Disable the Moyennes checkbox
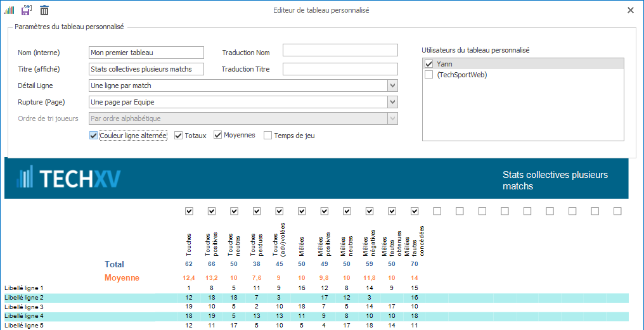The image size is (644, 330). point(218,135)
